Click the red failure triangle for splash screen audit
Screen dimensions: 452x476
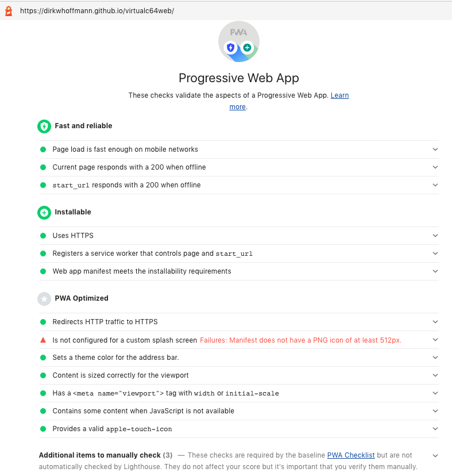tap(43, 340)
